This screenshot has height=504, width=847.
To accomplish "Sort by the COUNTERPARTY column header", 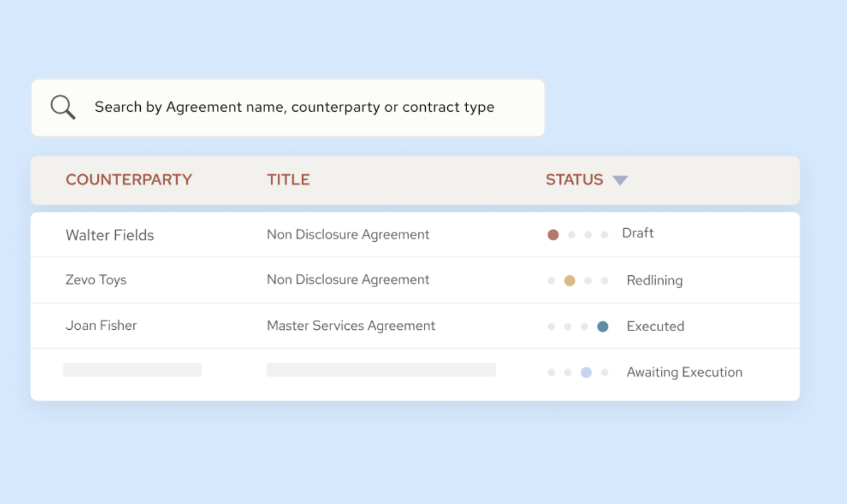I will pyautogui.click(x=129, y=180).
